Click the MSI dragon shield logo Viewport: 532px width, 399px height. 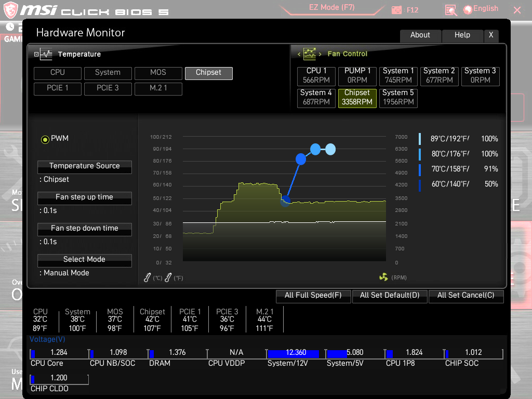point(11,10)
